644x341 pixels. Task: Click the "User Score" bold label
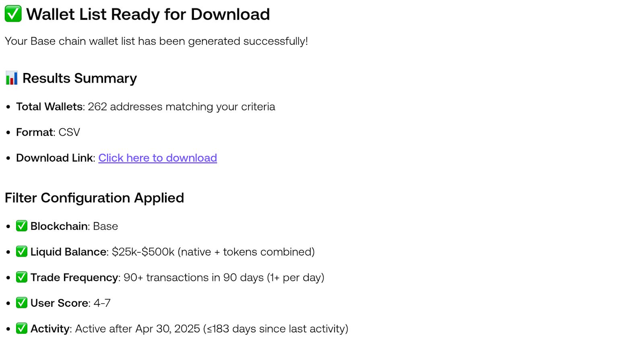point(59,303)
